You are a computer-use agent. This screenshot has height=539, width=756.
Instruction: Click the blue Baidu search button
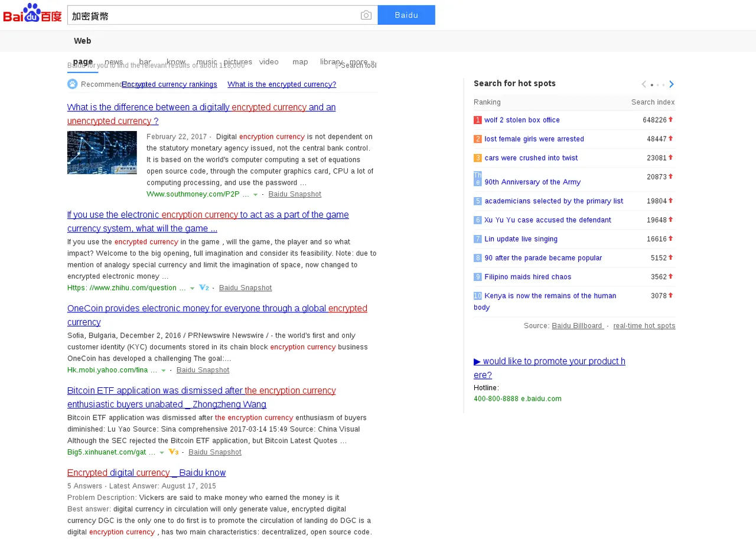pos(406,15)
